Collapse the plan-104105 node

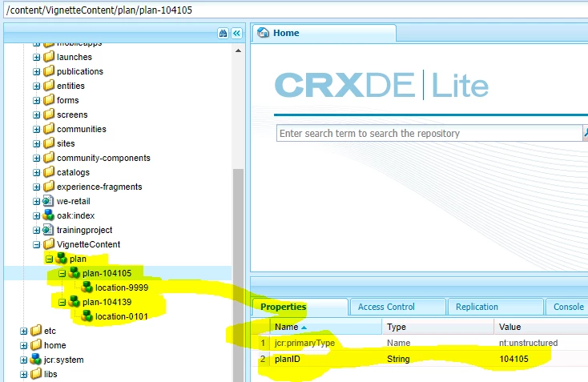(62, 274)
